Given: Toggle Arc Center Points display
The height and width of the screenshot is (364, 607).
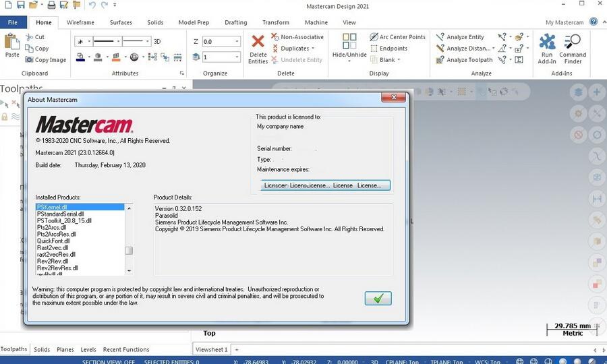Looking at the screenshot, I should (397, 37).
